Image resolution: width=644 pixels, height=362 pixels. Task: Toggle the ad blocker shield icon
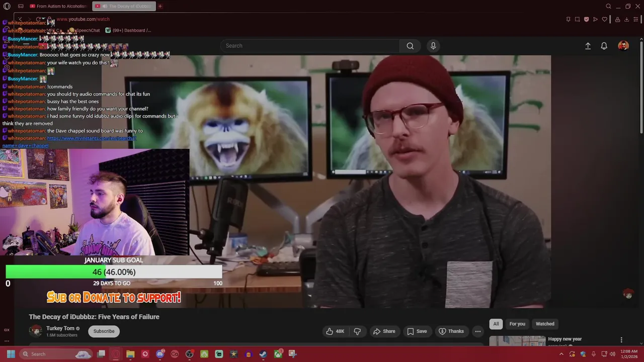tap(586, 19)
